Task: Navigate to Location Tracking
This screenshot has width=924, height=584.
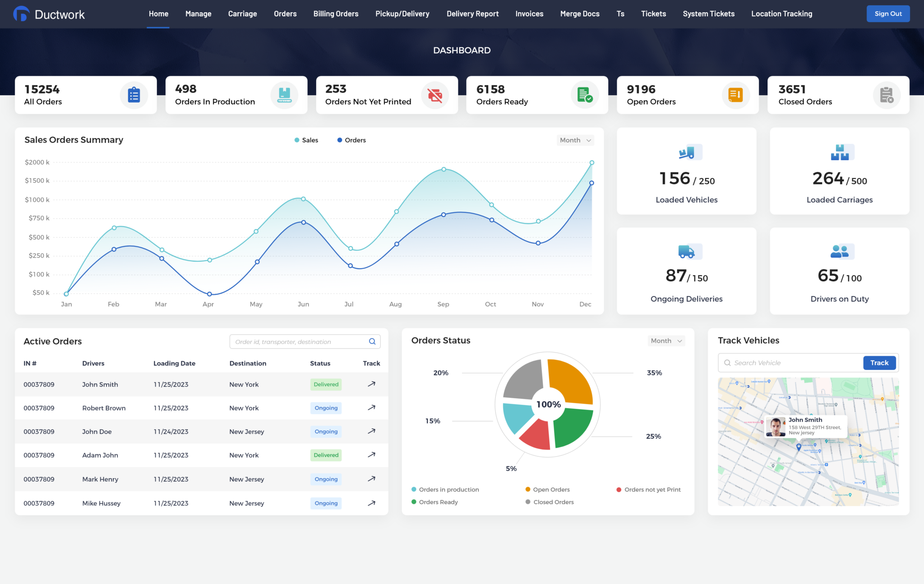Action: 782,14
